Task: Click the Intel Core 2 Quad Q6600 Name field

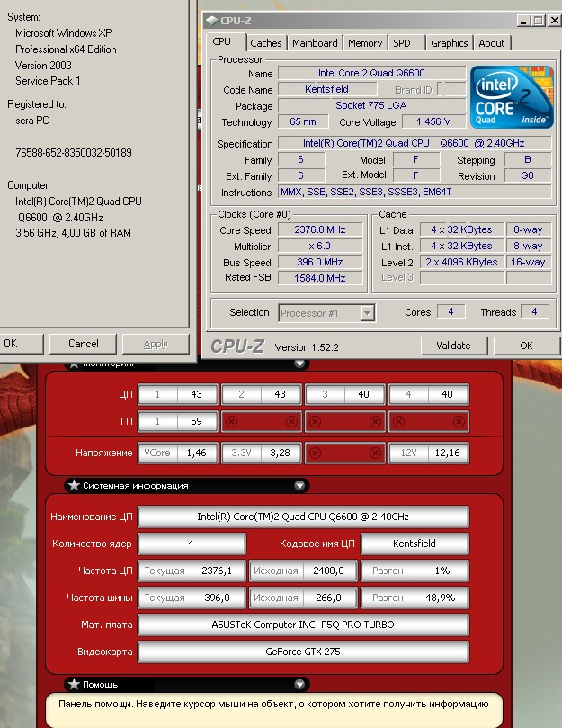Action: [x=371, y=73]
